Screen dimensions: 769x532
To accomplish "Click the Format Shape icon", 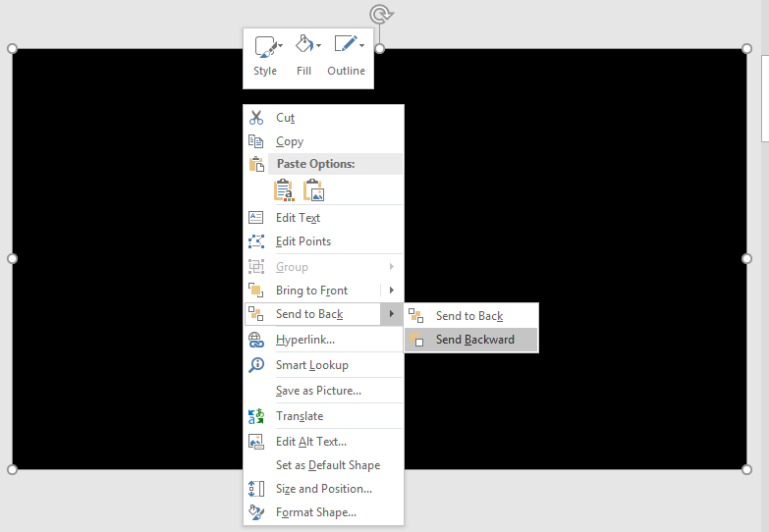I will 256,512.
